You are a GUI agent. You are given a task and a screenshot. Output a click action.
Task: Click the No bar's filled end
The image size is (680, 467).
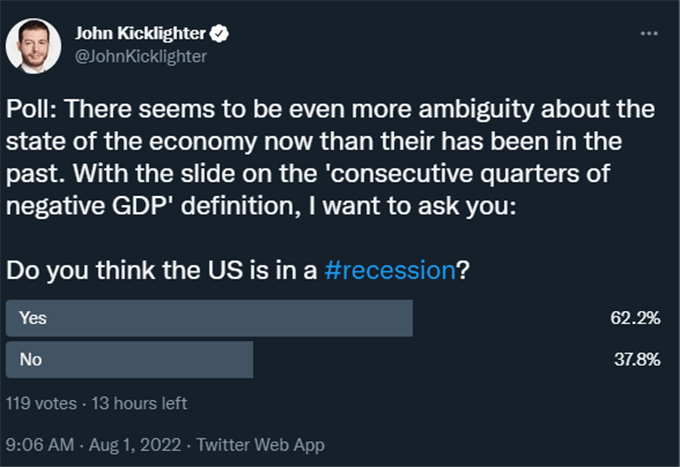click(x=248, y=359)
